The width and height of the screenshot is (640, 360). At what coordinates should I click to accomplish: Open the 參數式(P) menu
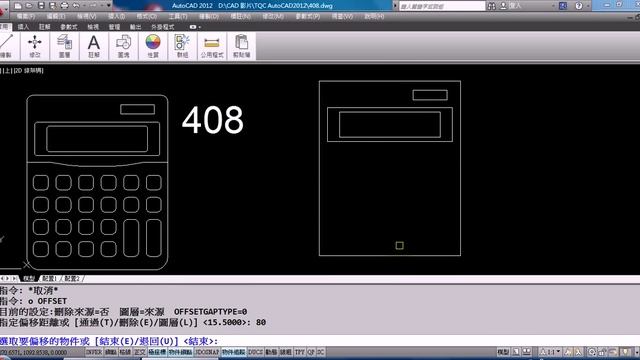point(307,16)
